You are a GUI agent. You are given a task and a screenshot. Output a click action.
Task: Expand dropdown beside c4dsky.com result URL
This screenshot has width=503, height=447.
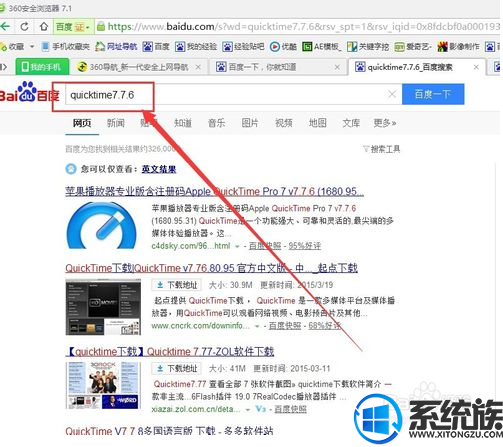point(237,247)
